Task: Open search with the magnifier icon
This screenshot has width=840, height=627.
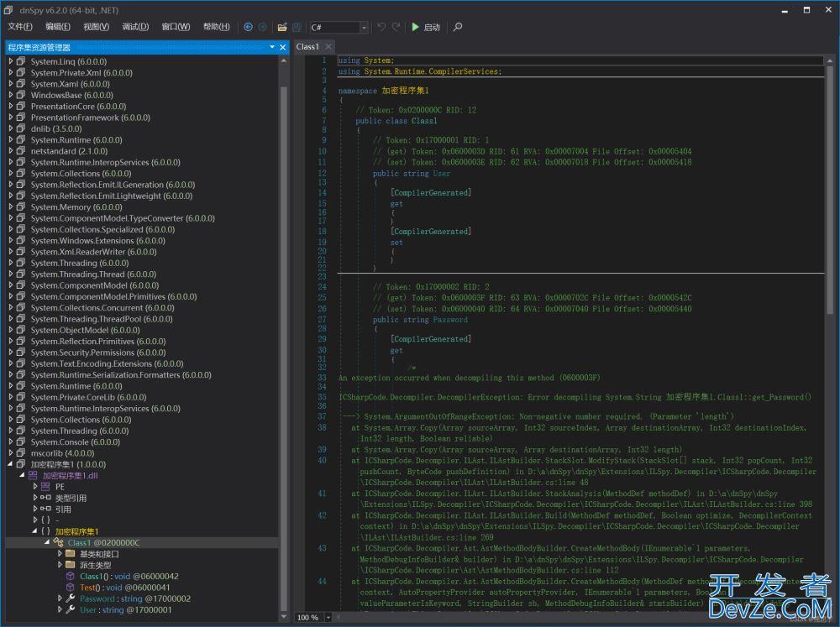Action: tap(458, 27)
